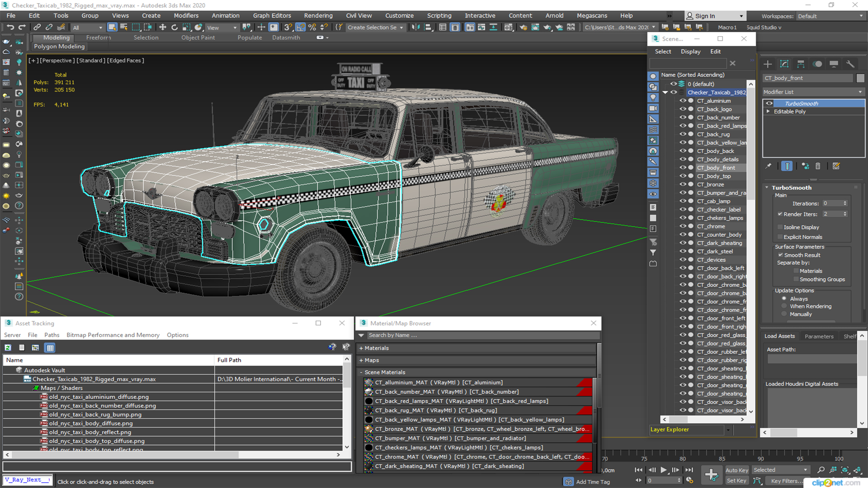868x488 pixels.
Task: Open the Rendering menu
Action: click(x=318, y=16)
